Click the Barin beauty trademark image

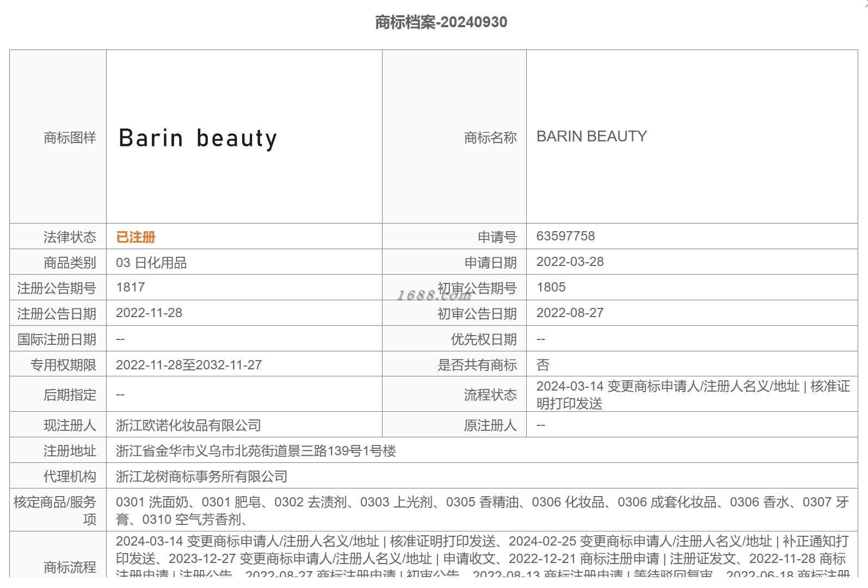click(198, 138)
